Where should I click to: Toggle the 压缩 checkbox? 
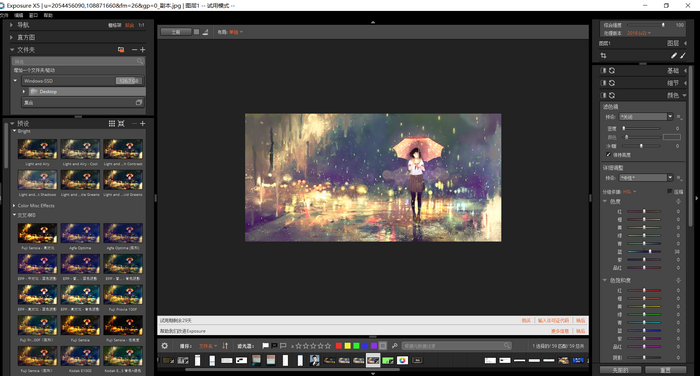click(x=670, y=191)
